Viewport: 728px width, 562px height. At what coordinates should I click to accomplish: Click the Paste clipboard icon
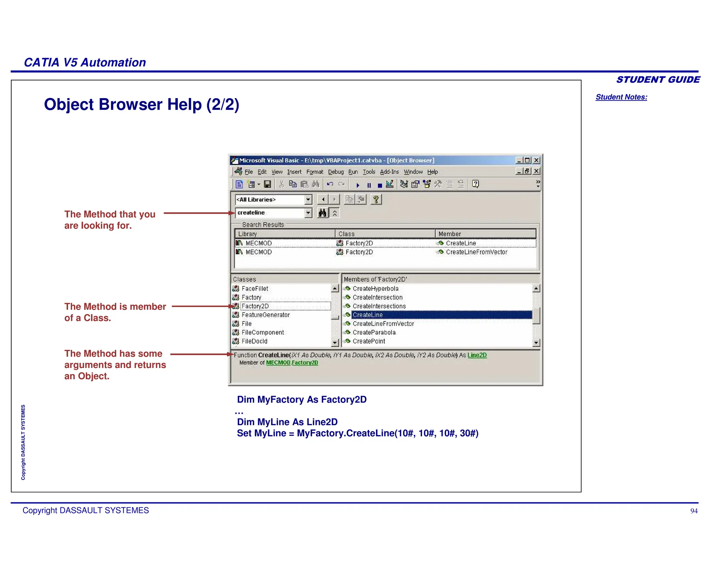[x=304, y=184]
